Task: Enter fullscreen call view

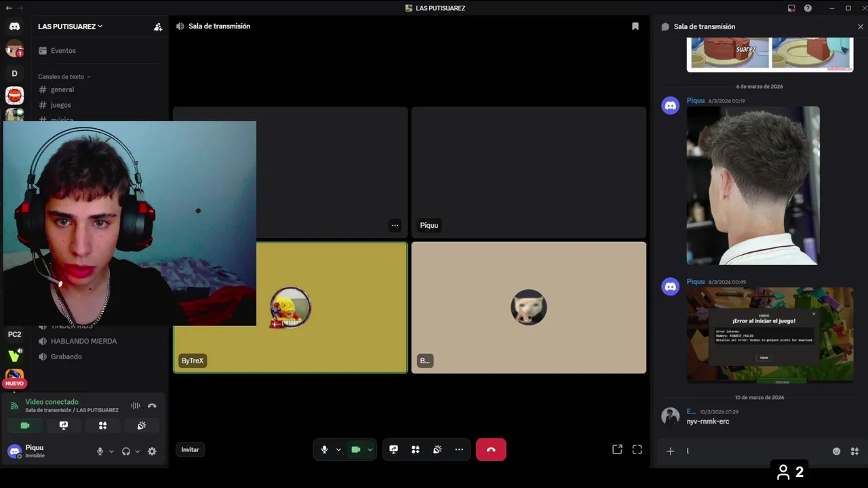Action: (637, 449)
